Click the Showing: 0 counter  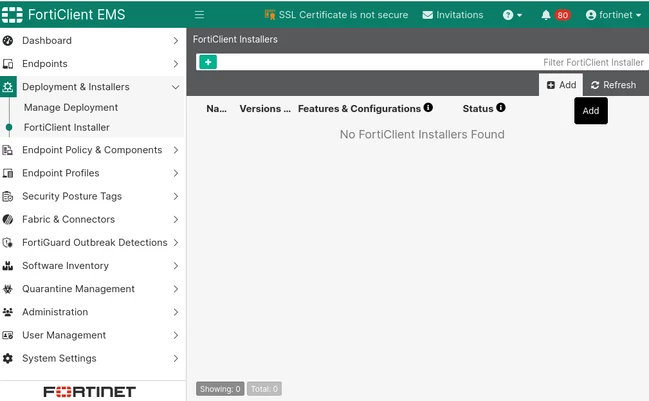point(220,389)
